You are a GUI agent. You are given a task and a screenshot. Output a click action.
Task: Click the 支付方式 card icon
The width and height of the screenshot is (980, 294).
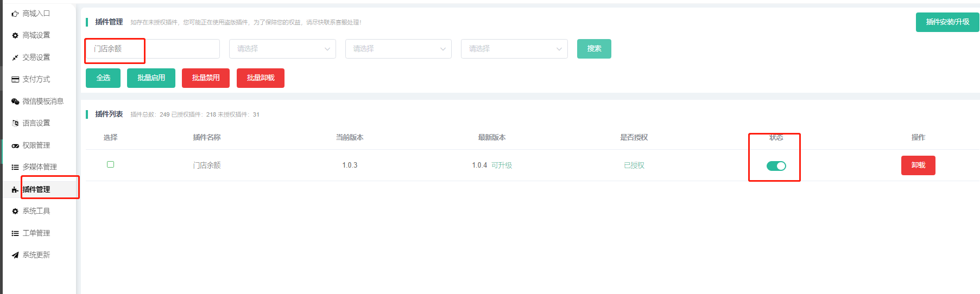tap(15, 79)
